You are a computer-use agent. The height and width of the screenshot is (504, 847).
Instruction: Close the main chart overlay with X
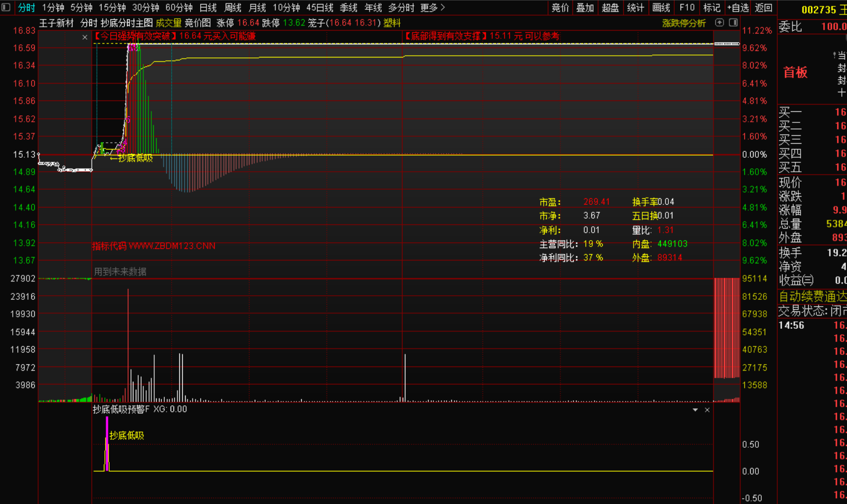[x=85, y=37]
